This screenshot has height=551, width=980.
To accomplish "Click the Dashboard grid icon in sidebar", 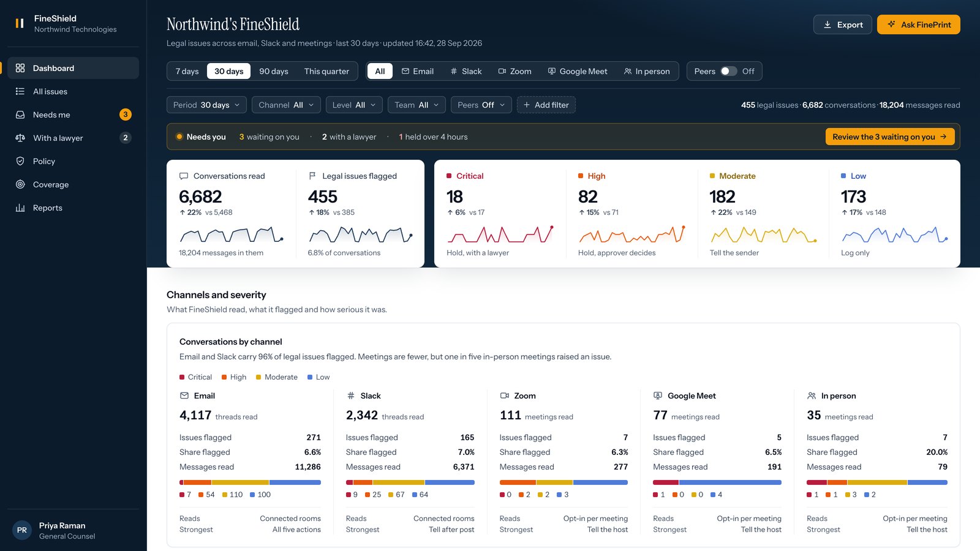I will pyautogui.click(x=20, y=68).
